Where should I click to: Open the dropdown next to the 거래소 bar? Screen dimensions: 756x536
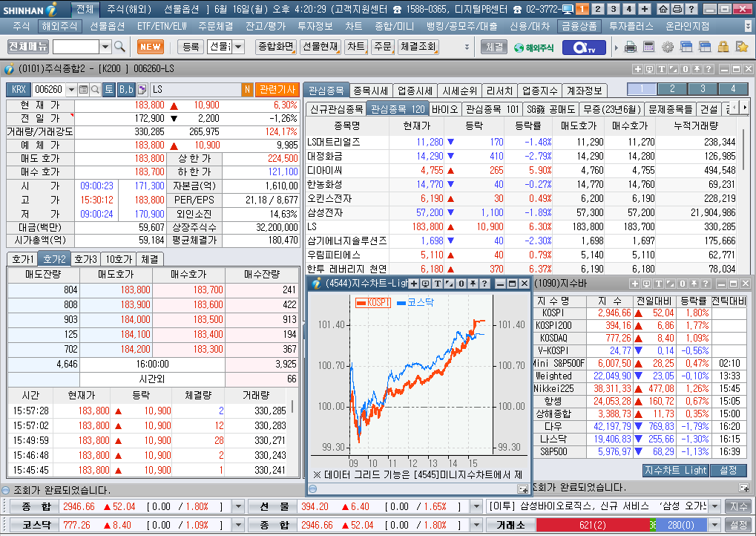tap(715, 525)
